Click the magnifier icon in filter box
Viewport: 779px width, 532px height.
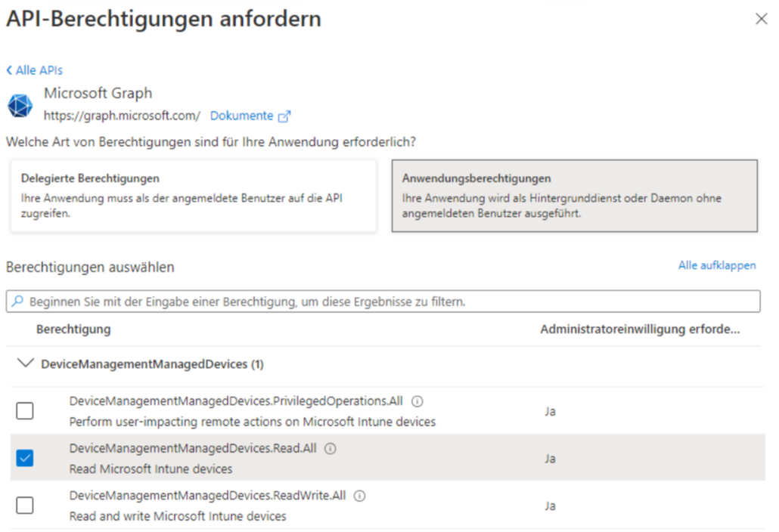click(x=18, y=302)
